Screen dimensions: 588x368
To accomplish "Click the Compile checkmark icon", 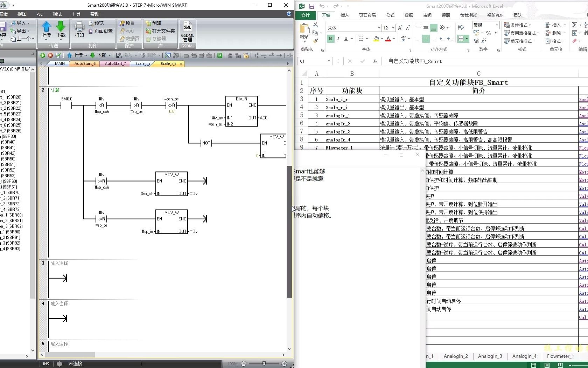I will pyautogui.click(x=58, y=55).
